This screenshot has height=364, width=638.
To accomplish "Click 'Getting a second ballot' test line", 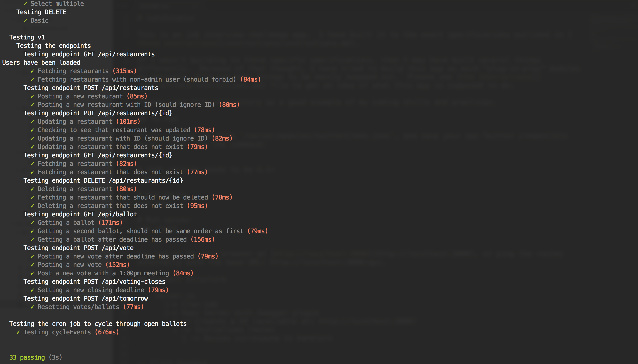I will coord(149,231).
